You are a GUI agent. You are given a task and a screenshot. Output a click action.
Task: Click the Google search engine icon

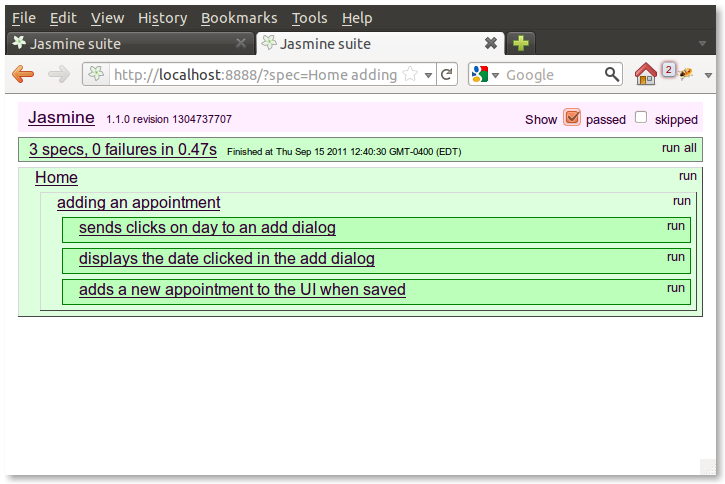click(480, 74)
